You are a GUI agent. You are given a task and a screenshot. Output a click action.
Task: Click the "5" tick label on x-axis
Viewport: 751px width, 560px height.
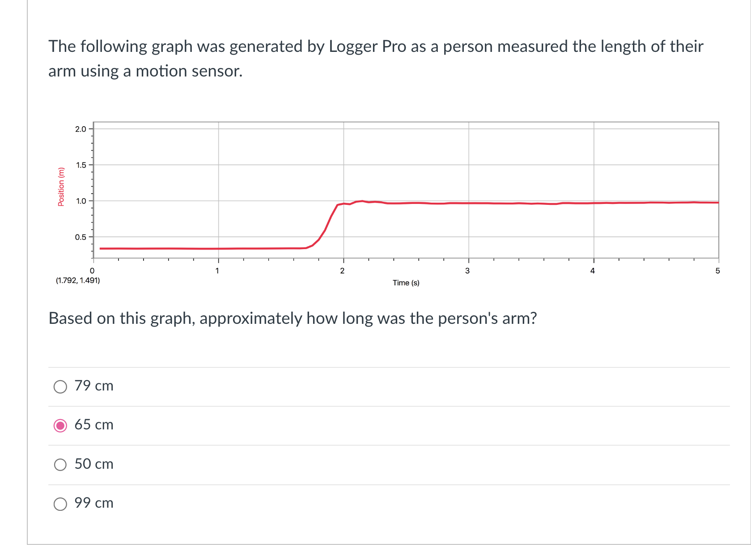(x=717, y=270)
